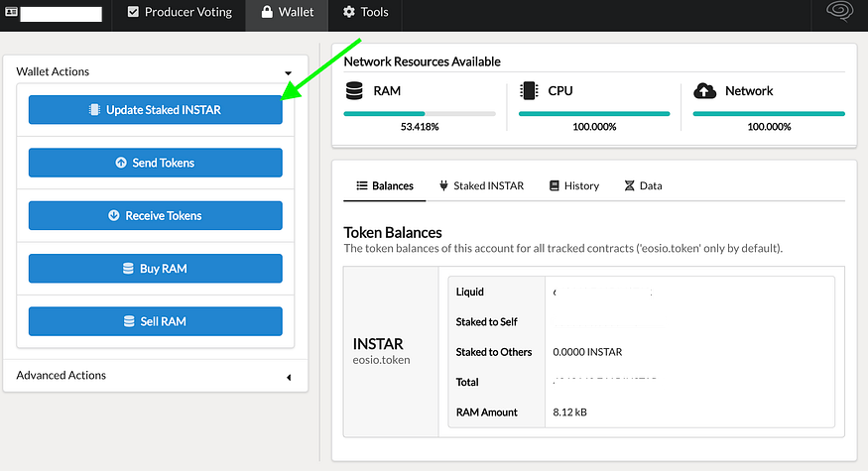Viewport: 868px width, 471px height.
Task: Click the lock icon on Wallet menu
Action: coord(267,12)
